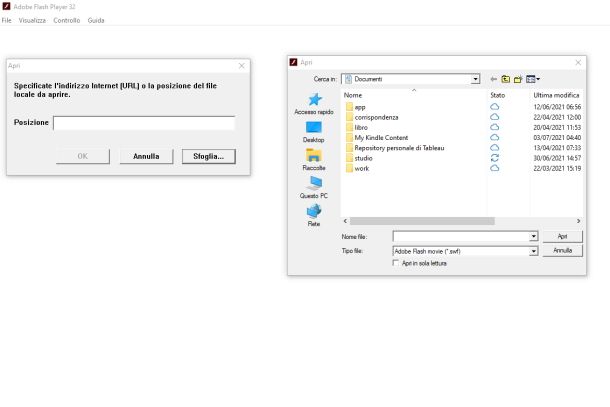This screenshot has height=407, width=610.
Task: Click the cloud status icon of app
Action: point(494,107)
